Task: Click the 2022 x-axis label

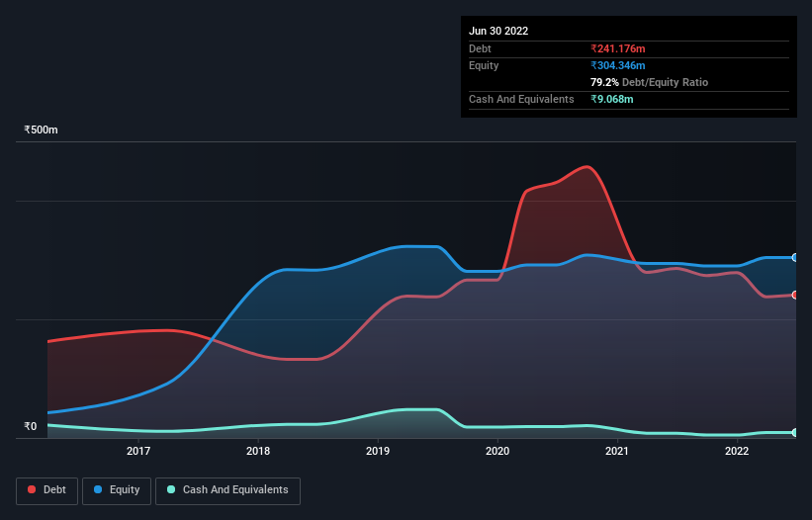Action: (x=737, y=451)
